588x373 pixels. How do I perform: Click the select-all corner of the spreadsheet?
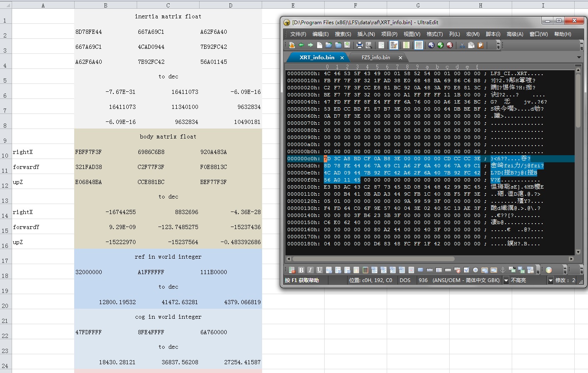coord(6,5)
